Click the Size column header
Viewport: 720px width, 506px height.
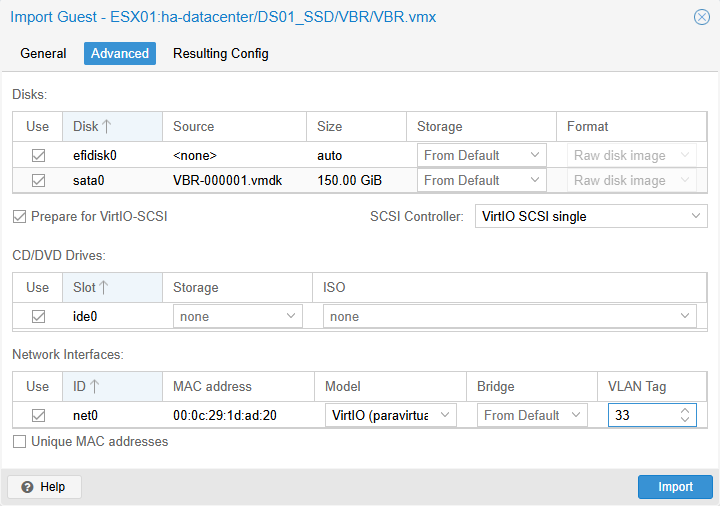(x=357, y=126)
